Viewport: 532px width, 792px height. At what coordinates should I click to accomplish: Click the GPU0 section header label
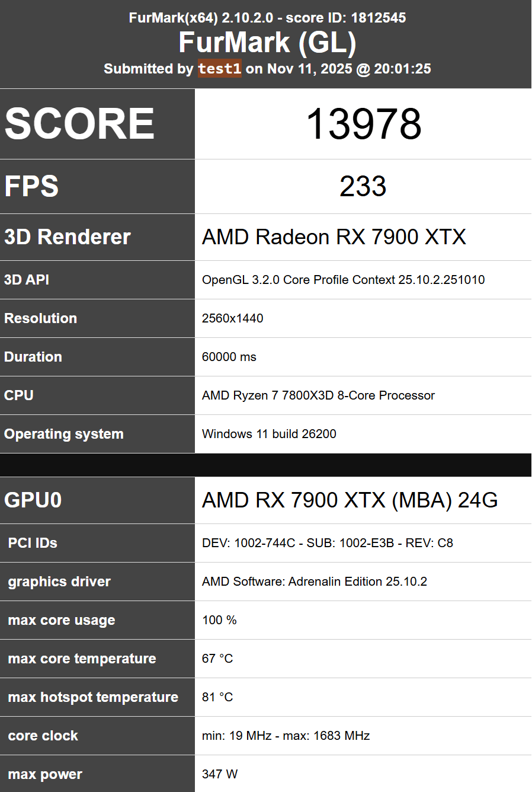(x=33, y=500)
